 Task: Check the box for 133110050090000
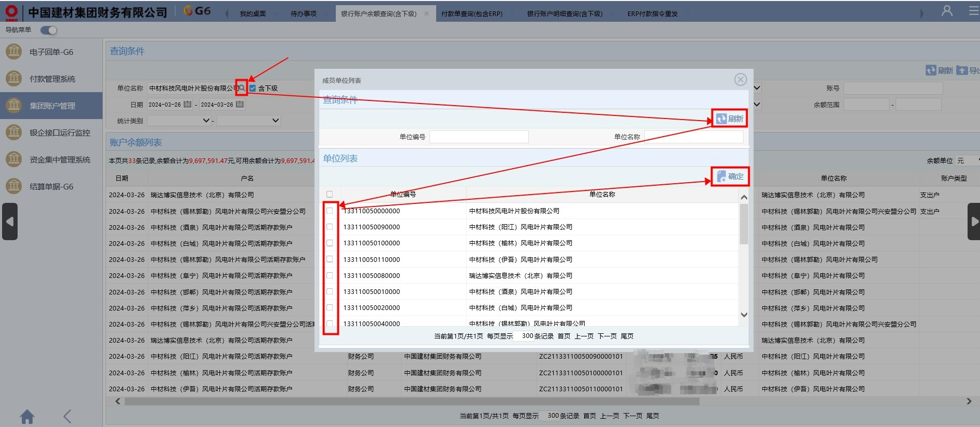[330, 227]
